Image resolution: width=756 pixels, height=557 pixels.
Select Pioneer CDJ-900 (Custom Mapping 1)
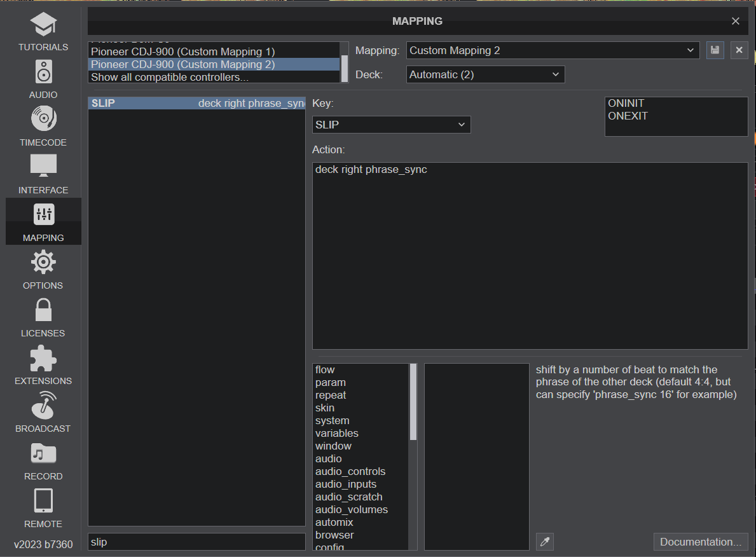click(214, 52)
